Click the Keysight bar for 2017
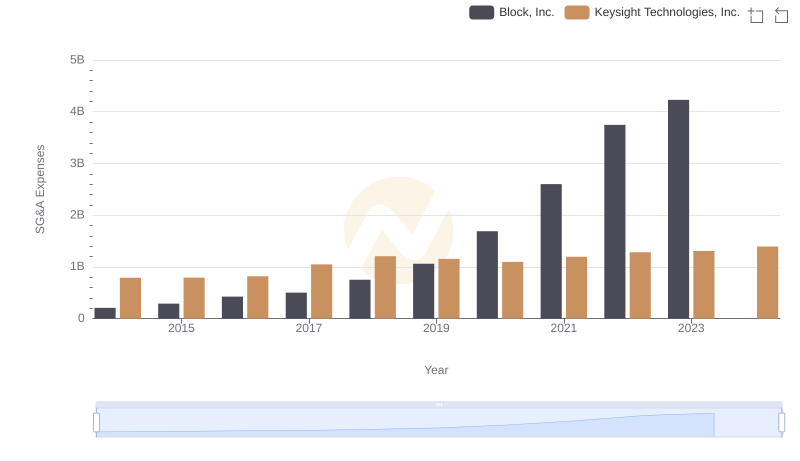 click(321, 291)
